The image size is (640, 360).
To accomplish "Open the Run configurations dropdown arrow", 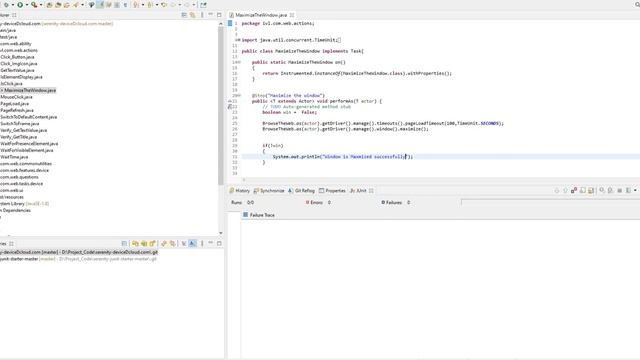I will pos(27,5).
